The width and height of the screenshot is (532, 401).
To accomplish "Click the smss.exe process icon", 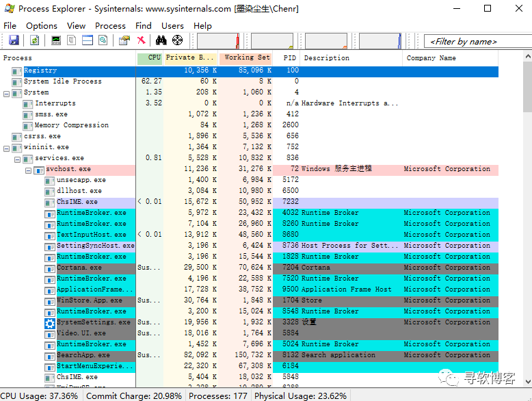I will click(28, 116).
